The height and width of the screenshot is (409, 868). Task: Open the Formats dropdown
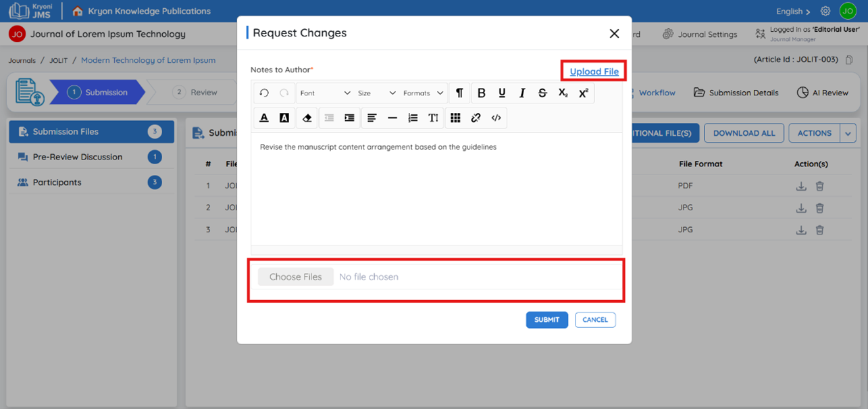click(423, 93)
